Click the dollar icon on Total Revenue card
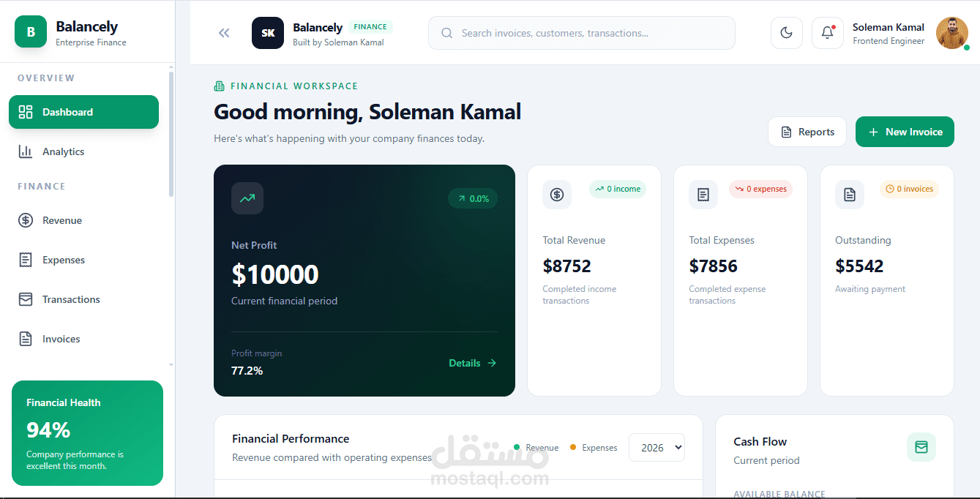980x499 pixels. pos(557,195)
